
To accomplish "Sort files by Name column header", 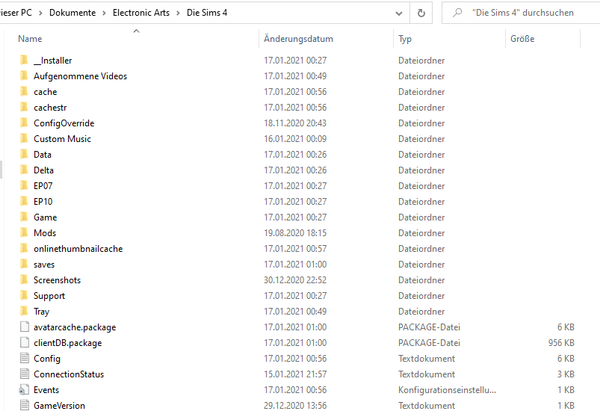I will [x=30, y=39].
